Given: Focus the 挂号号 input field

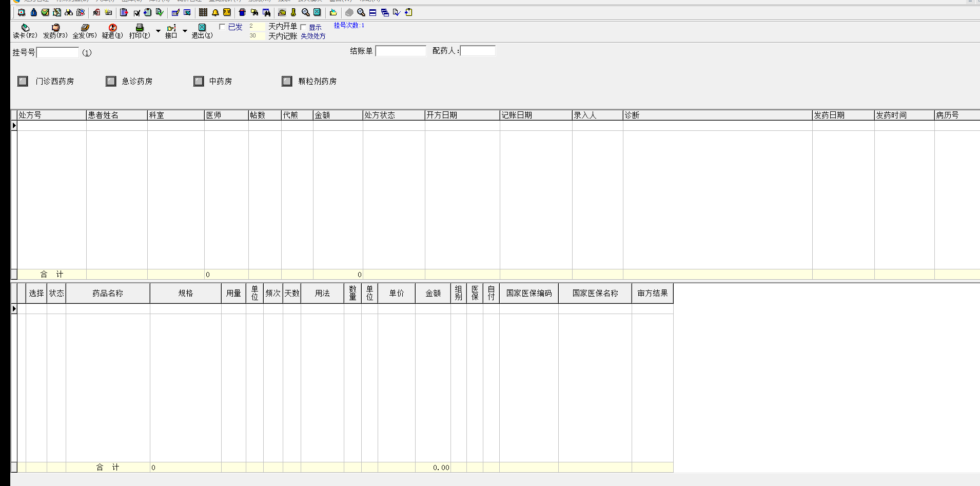Looking at the screenshot, I should coord(58,52).
